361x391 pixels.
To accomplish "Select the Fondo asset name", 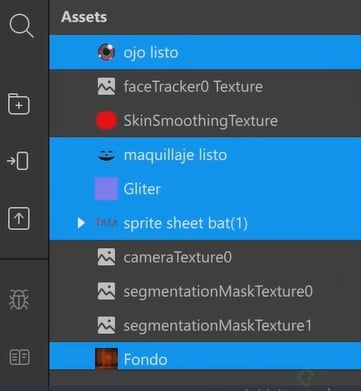I will 145,359.
